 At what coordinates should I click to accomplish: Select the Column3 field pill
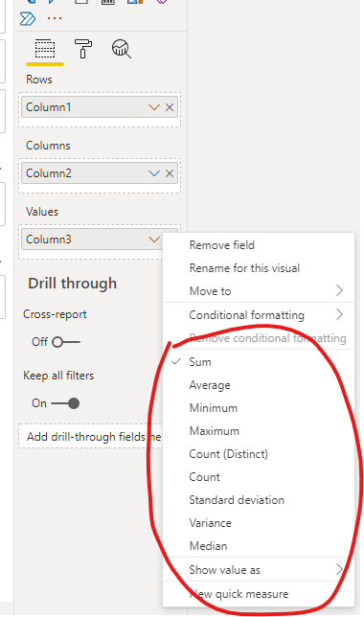92,240
